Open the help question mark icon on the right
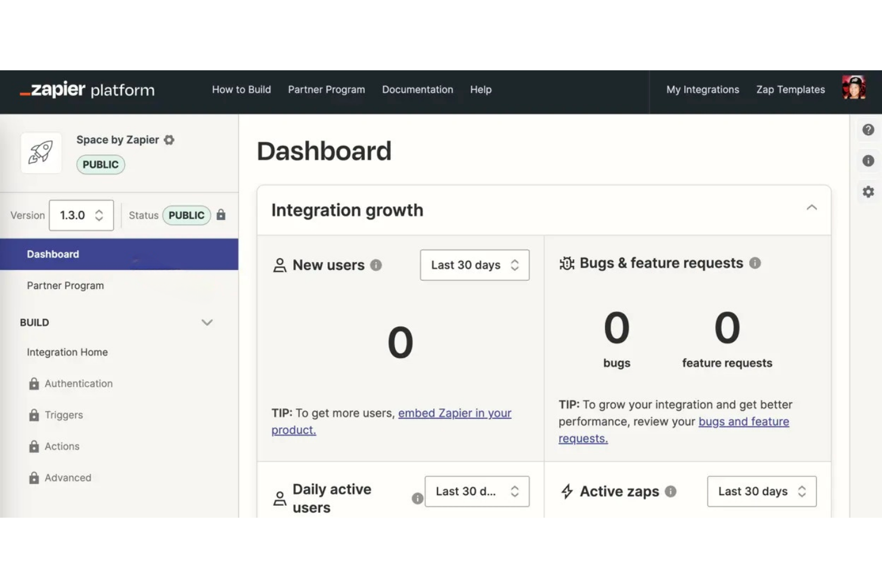 pyautogui.click(x=868, y=129)
